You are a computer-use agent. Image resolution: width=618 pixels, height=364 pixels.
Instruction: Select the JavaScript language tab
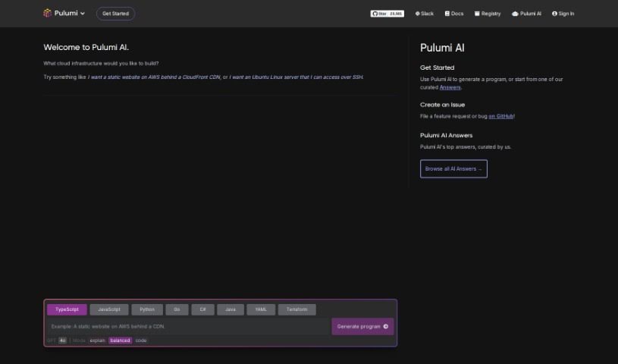coord(109,309)
